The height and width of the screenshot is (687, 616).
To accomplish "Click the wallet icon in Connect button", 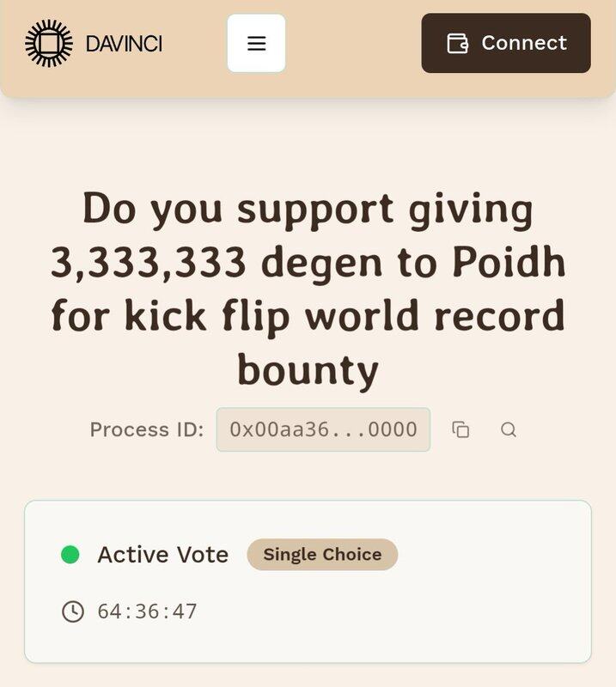I will pyautogui.click(x=457, y=44).
